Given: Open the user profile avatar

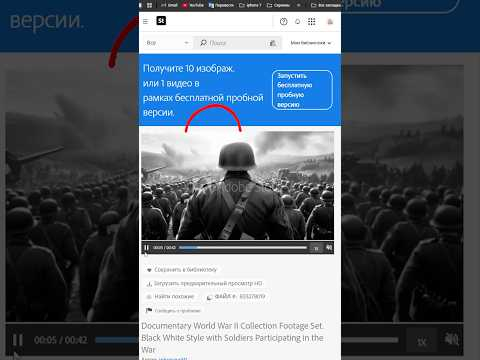Looking at the screenshot, I should 330,22.
